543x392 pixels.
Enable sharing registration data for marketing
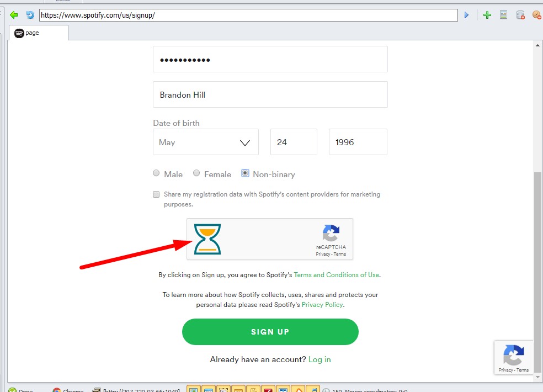pos(156,194)
